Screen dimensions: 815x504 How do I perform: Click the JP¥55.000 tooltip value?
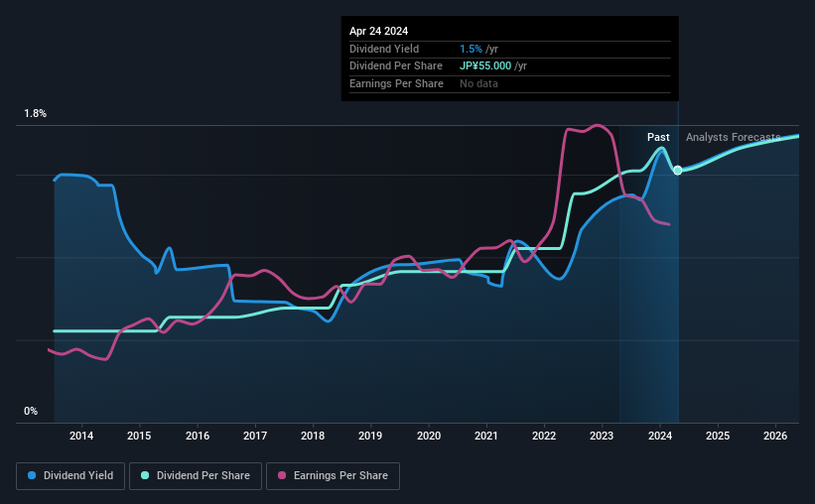coord(485,66)
